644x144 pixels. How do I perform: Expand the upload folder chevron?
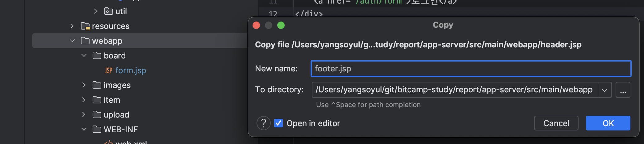point(84,114)
